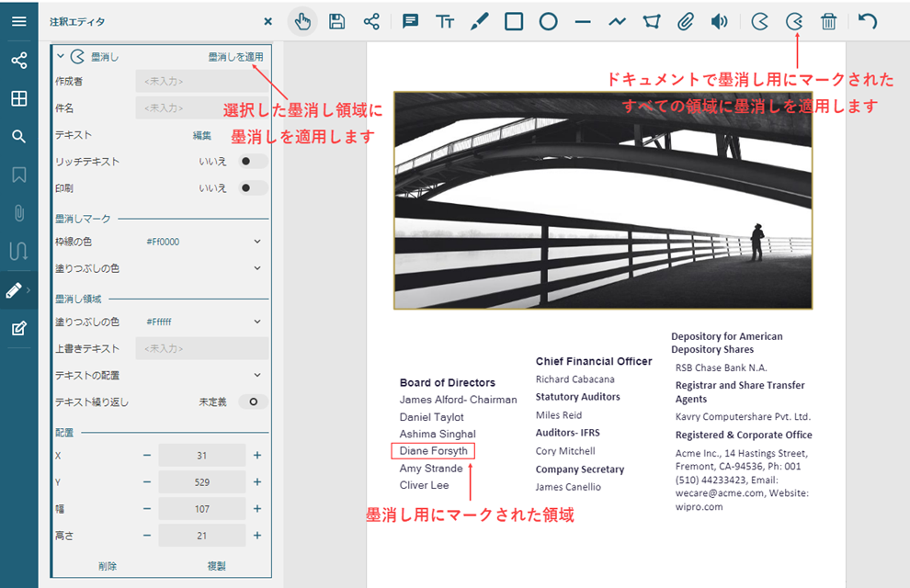Increase the 高さ height value
910x588 pixels.
point(257,536)
